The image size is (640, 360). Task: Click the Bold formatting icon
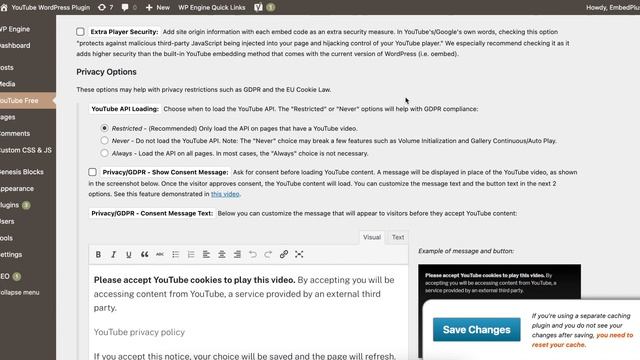pyautogui.click(x=98, y=254)
